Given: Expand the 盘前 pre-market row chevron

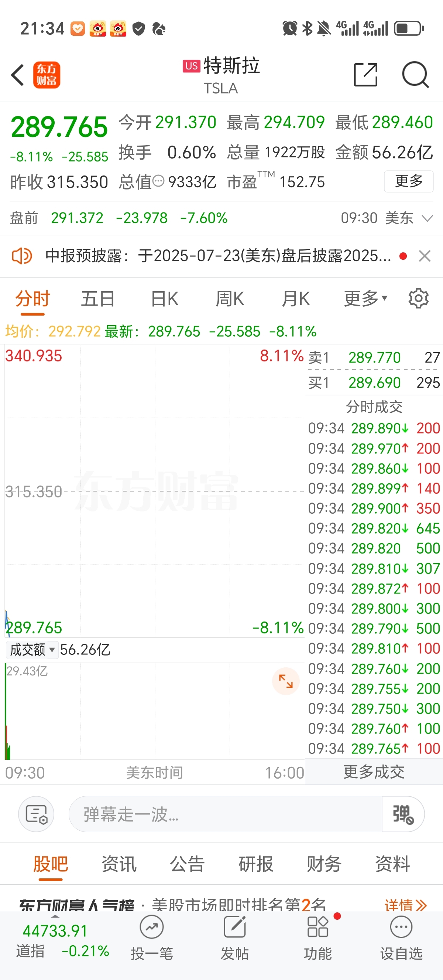Looking at the screenshot, I should [427, 218].
